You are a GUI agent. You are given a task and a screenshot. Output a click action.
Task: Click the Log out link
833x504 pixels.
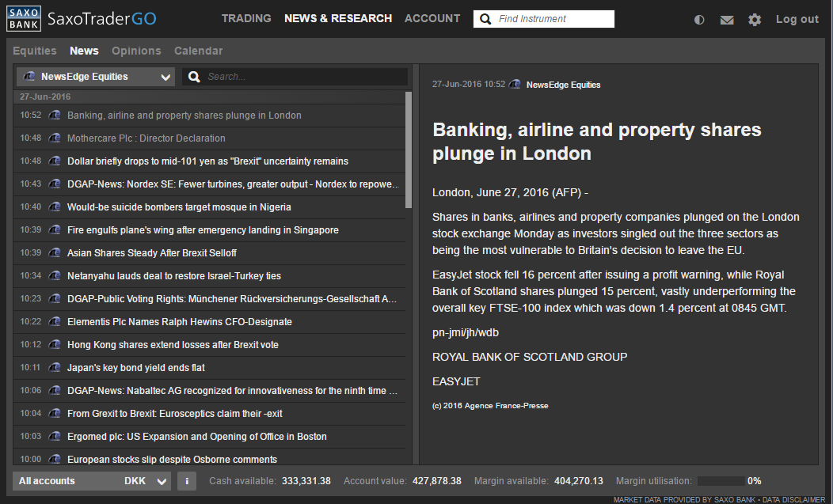797,19
